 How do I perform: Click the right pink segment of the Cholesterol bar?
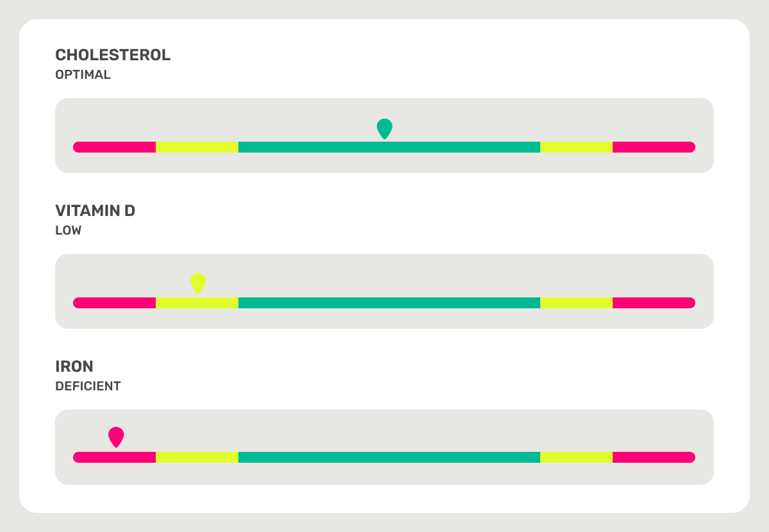click(x=654, y=147)
